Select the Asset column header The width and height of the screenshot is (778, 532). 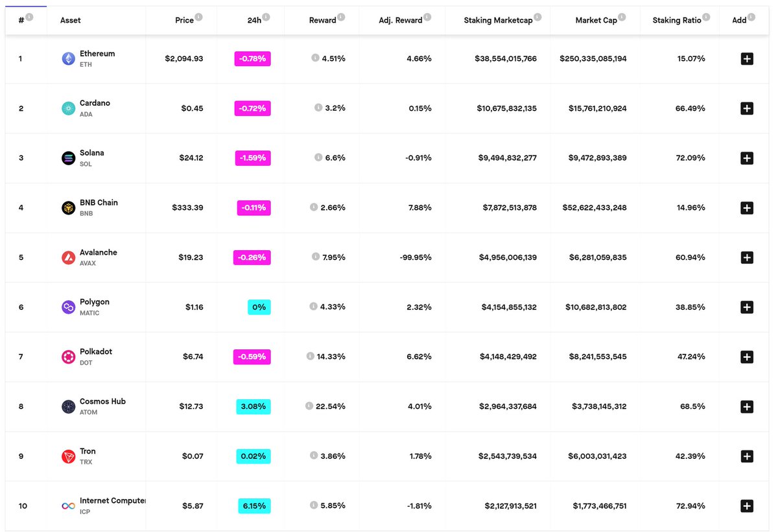click(x=69, y=20)
